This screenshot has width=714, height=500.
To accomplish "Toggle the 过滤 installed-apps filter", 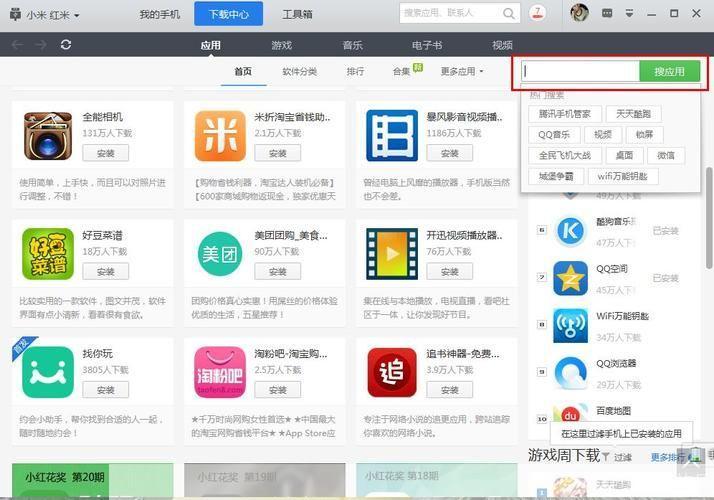I will click(617, 457).
